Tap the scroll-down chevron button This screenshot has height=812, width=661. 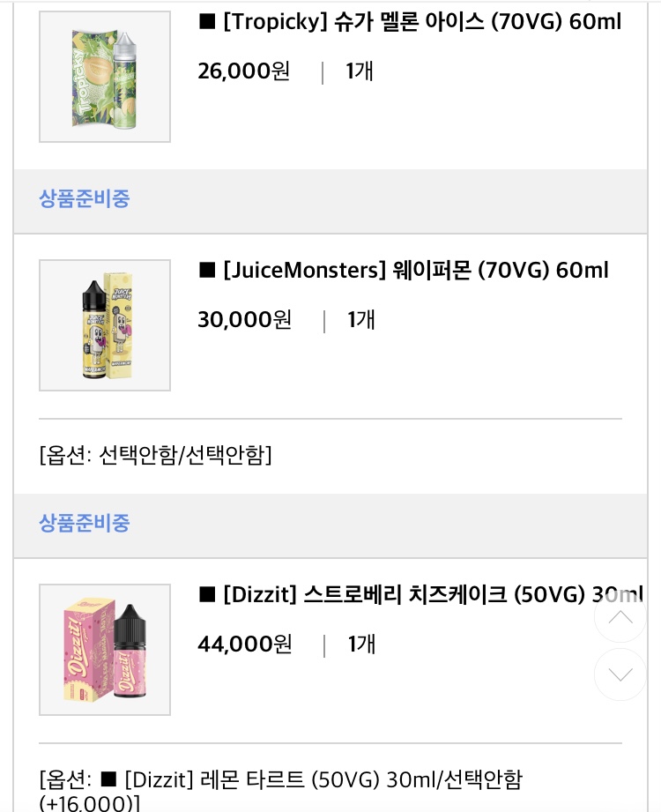(620, 674)
